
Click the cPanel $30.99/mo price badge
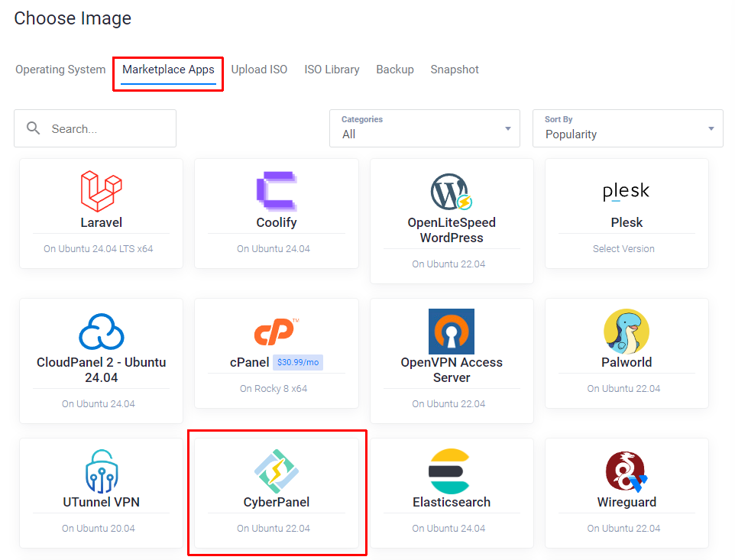(x=298, y=362)
